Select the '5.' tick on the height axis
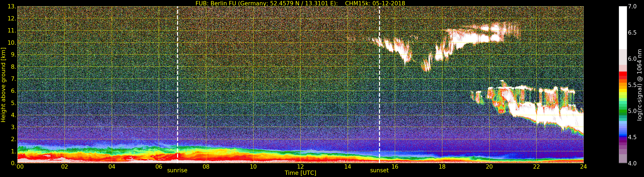 13,103
